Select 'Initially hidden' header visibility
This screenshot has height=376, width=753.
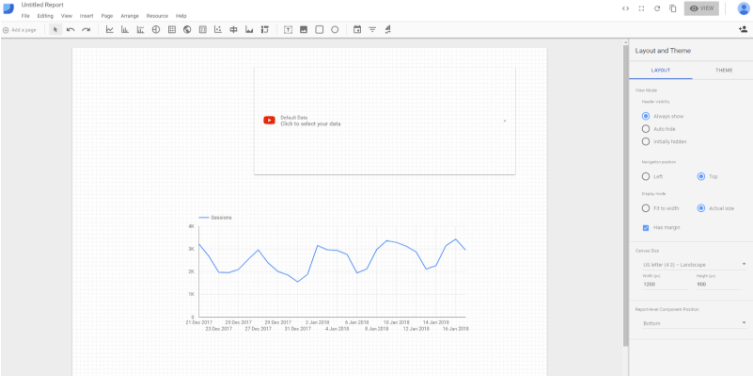click(646, 142)
